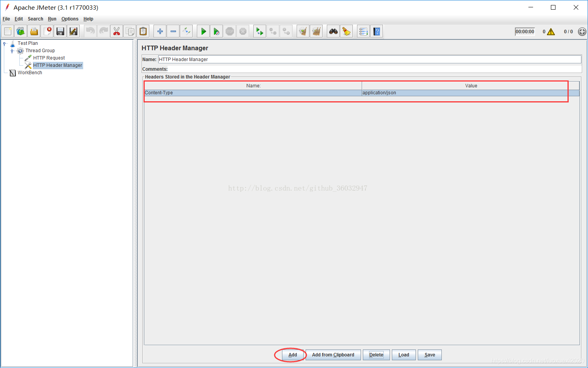
Task: Open the Help menu
Action: pyautogui.click(x=88, y=19)
